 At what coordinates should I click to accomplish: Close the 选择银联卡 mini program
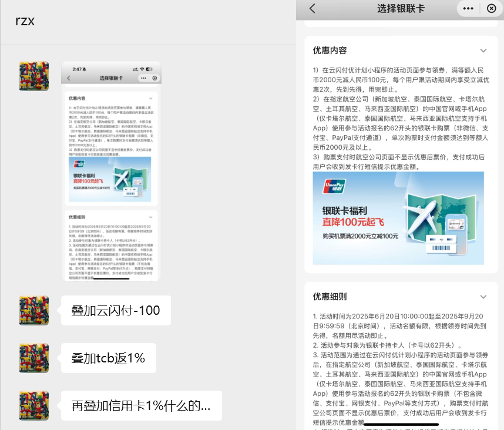491,9
